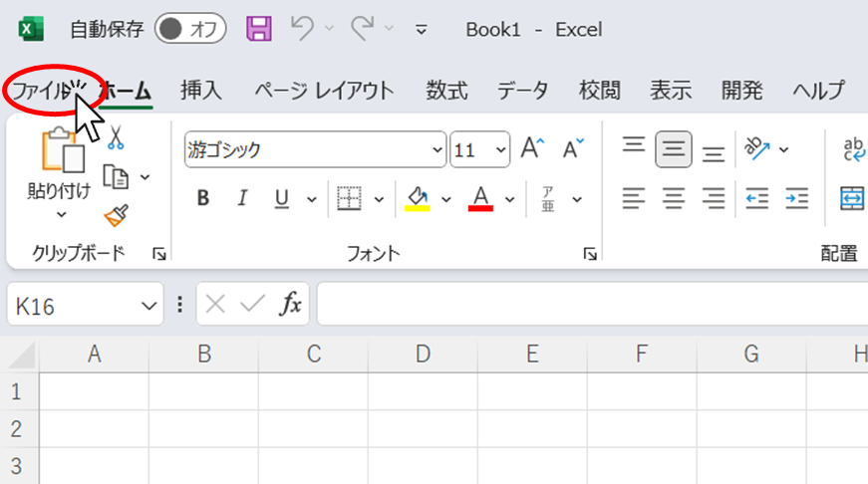This screenshot has width=868, height=484.
Task: Apply the yellow fill color bucket
Action: [x=418, y=198]
